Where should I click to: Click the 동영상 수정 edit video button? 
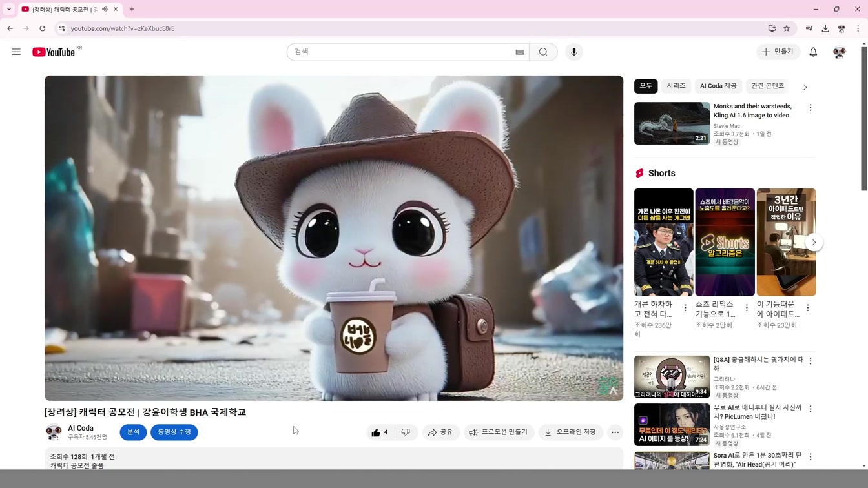click(x=174, y=432)
